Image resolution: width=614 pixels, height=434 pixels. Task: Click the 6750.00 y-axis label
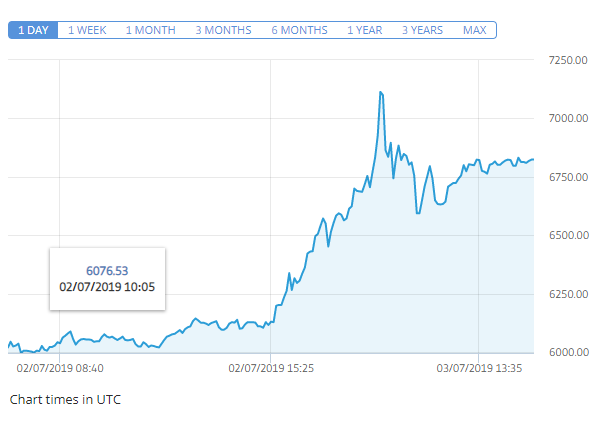[569, 177]
